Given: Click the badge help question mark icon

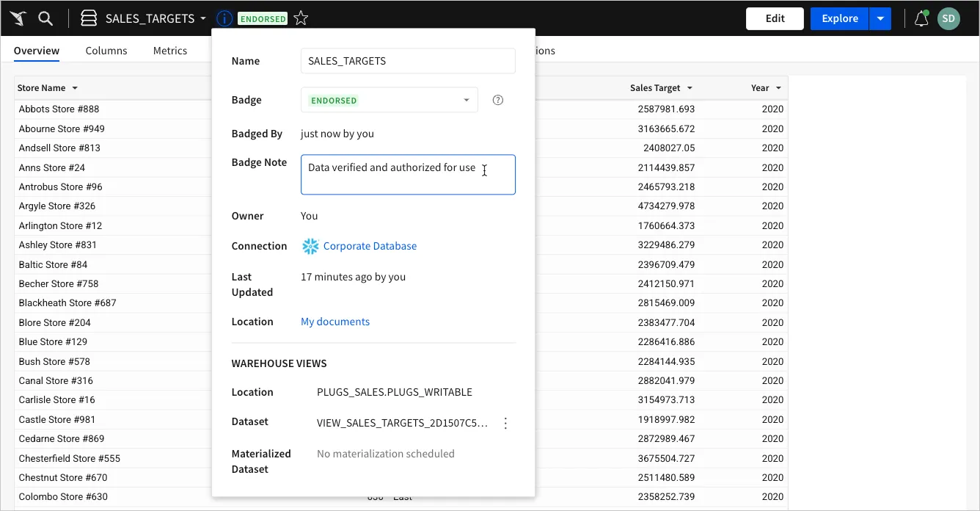Looking at the screenshot, I should tap(498, 100).
